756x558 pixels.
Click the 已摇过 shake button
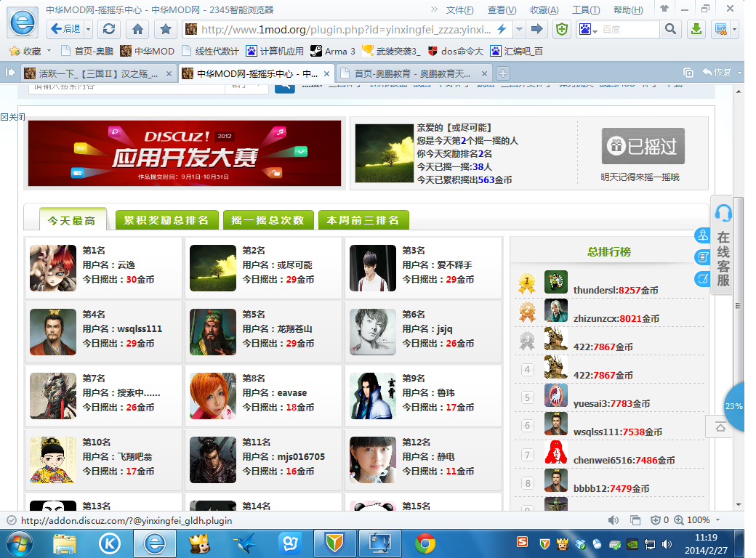coord(643,147)
